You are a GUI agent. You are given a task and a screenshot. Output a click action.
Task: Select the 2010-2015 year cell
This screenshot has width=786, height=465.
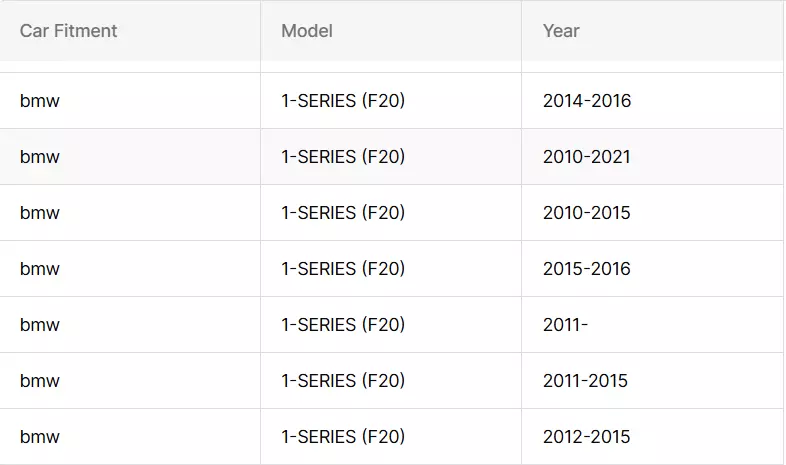pyautogui.click(x=586, y=213)
